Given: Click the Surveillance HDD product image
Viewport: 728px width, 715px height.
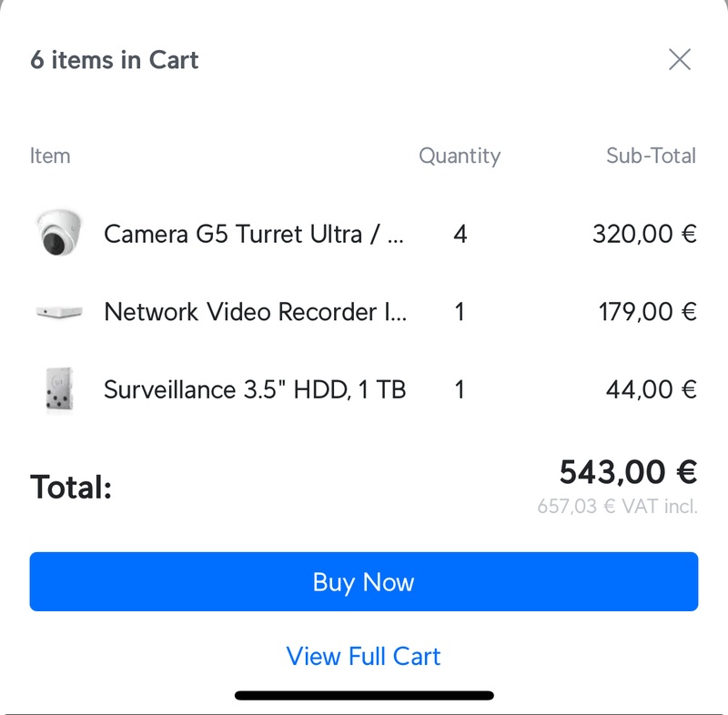Looking at the screenshot, I should tap(59, 390).
